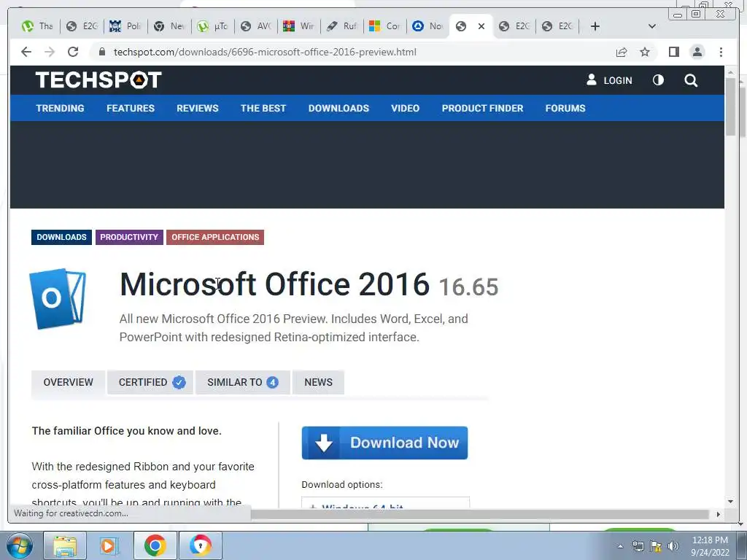Screen dimensions: 747x560
Task: Open the FEATURES nav menu
Action: pos(131,108)
